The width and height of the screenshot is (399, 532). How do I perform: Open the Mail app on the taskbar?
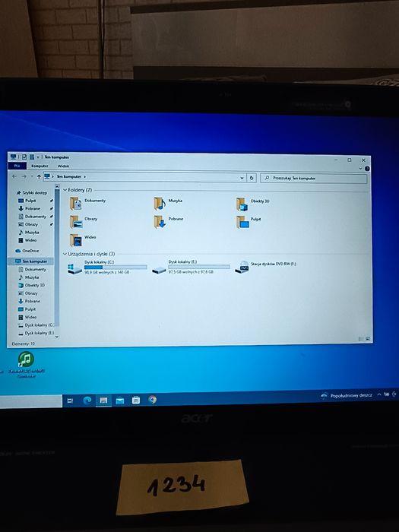(x=120, y=401)
